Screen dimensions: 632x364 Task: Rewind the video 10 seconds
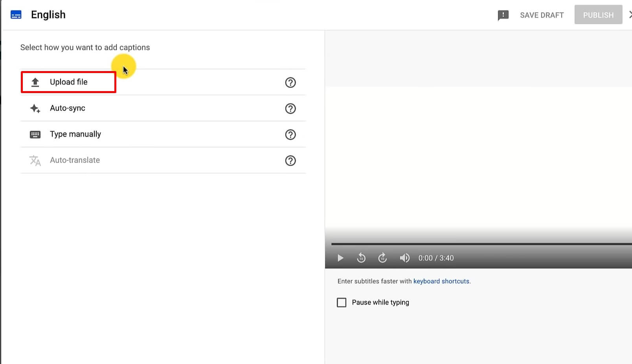361,258
